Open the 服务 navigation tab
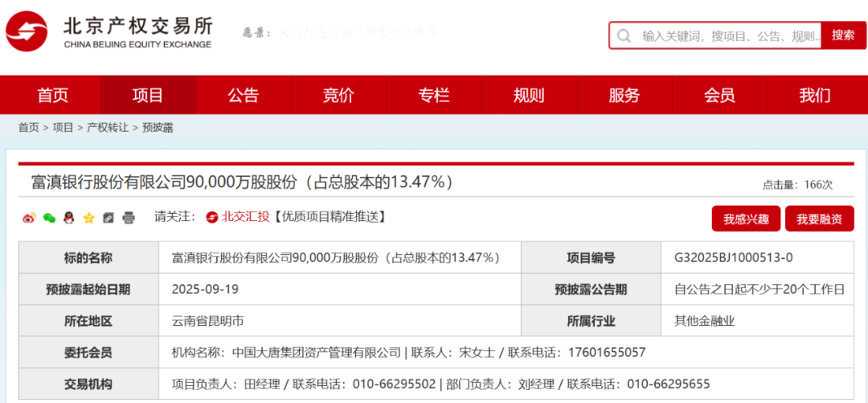Image resolution: width=868 pixels, height=403 pixels. 624,96
